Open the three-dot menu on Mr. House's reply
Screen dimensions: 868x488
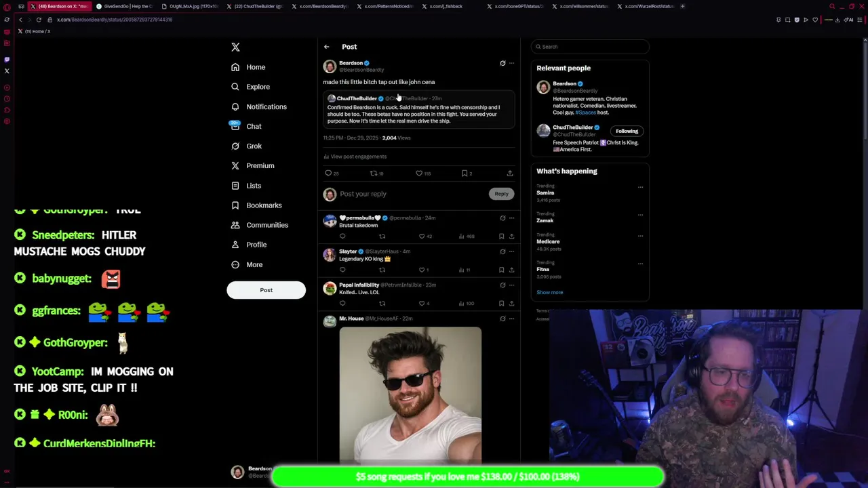coord(511,319)
